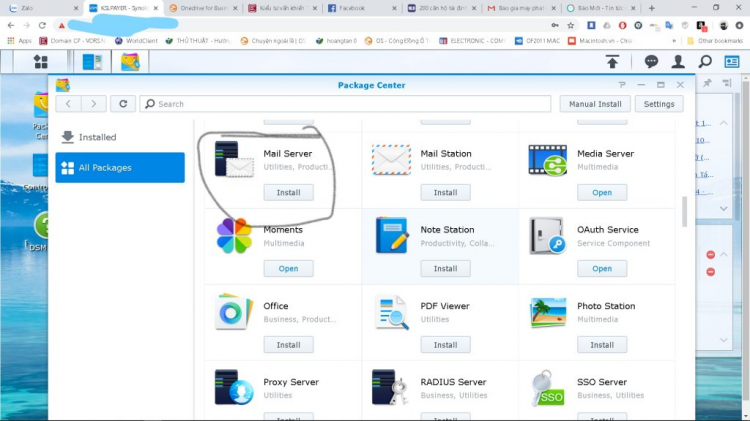This screenshot has height=421, width=750.
Task: Install the PDF Viewer package
Action: 445,344
